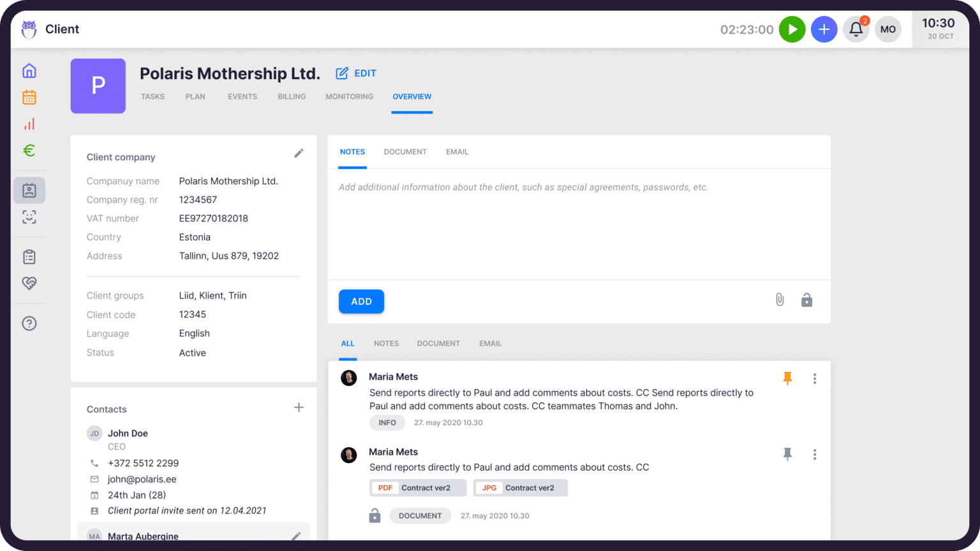Click the EDIT link next to company name
The width and height of the screenshot is (980, 551).
(356, 73)
